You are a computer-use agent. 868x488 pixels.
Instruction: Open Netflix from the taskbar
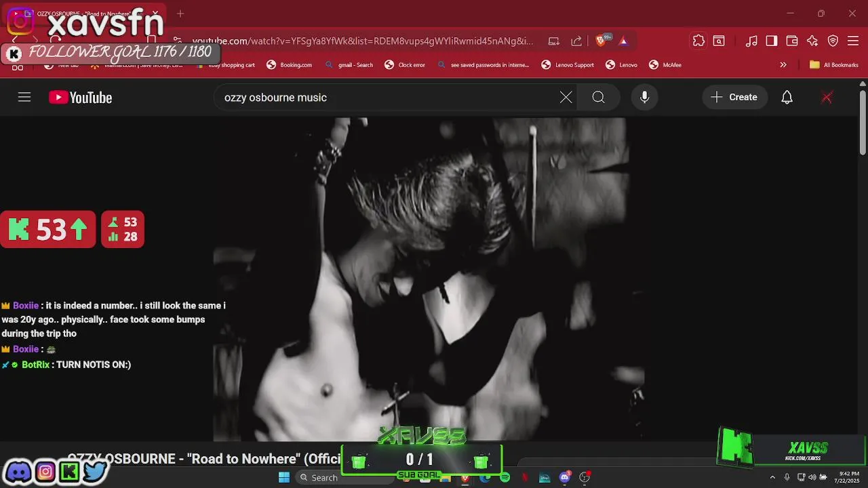point(525,478)
